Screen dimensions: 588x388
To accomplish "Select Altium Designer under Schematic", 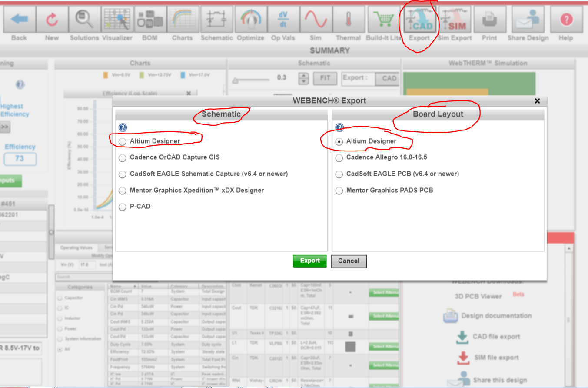I will (x=123, y=141).
